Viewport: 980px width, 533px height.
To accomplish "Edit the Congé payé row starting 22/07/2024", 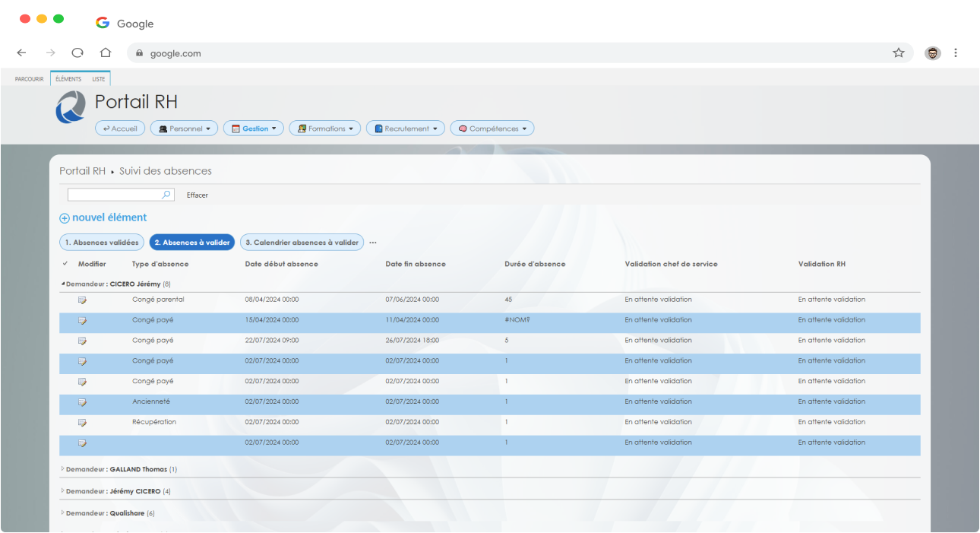I will [x=82, y=341].
